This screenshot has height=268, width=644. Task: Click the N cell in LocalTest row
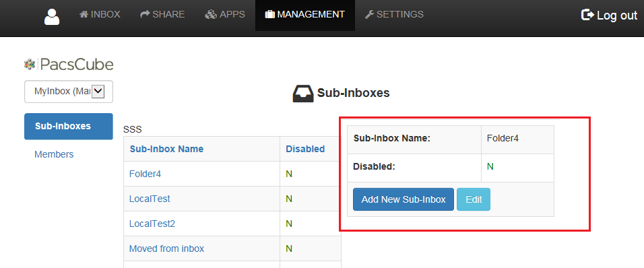coord(289,199)
